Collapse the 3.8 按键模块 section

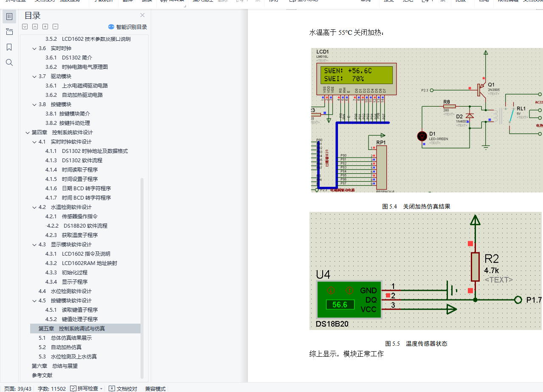coord(34,104)
